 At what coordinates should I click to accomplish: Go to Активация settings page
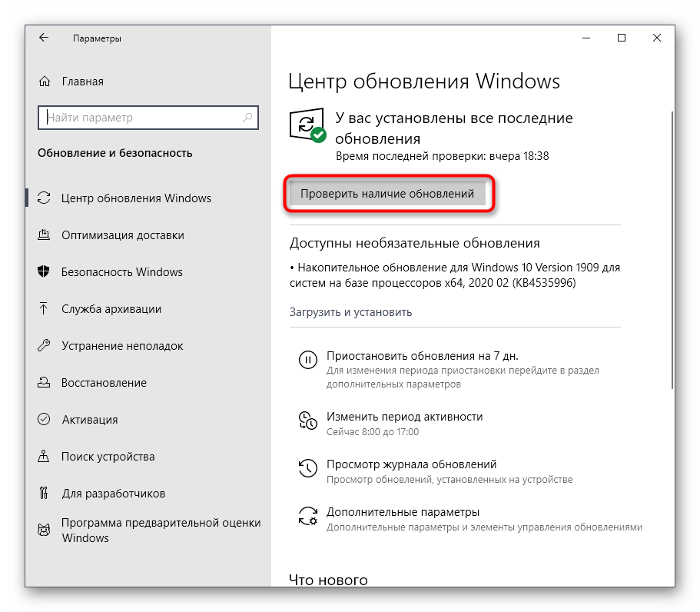(89, 420)
